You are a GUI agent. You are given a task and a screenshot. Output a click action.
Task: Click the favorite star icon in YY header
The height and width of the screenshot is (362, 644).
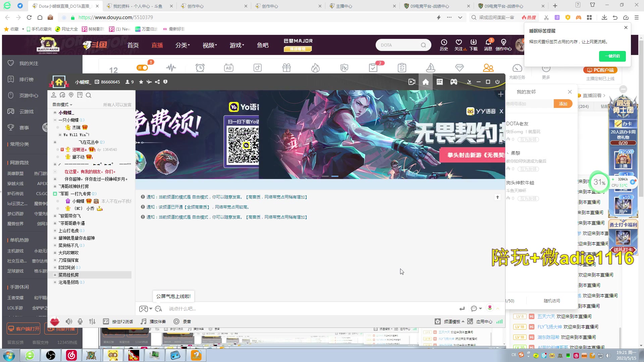(x=141, y=82)
